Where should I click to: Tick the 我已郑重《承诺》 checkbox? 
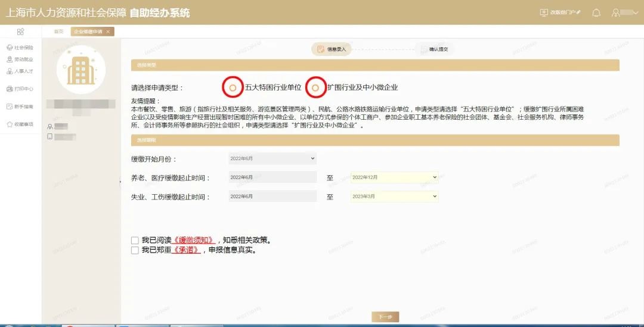click(135, 250)
